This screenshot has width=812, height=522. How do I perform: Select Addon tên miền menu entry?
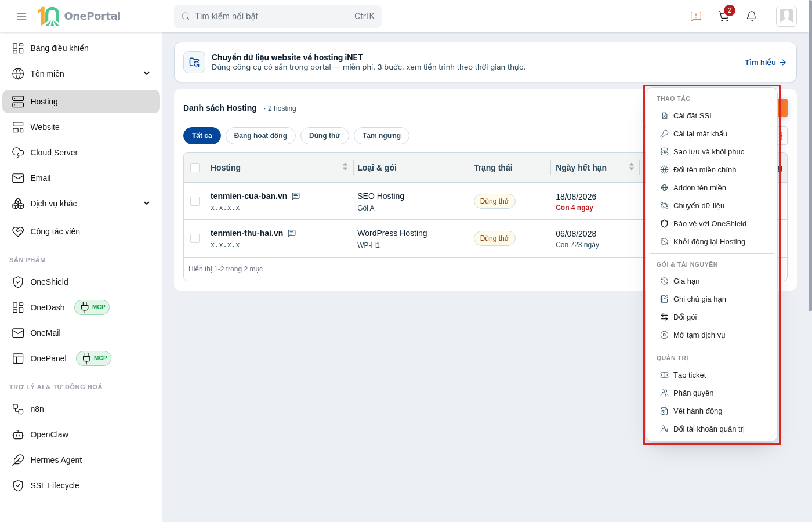(x=712, y=188)
